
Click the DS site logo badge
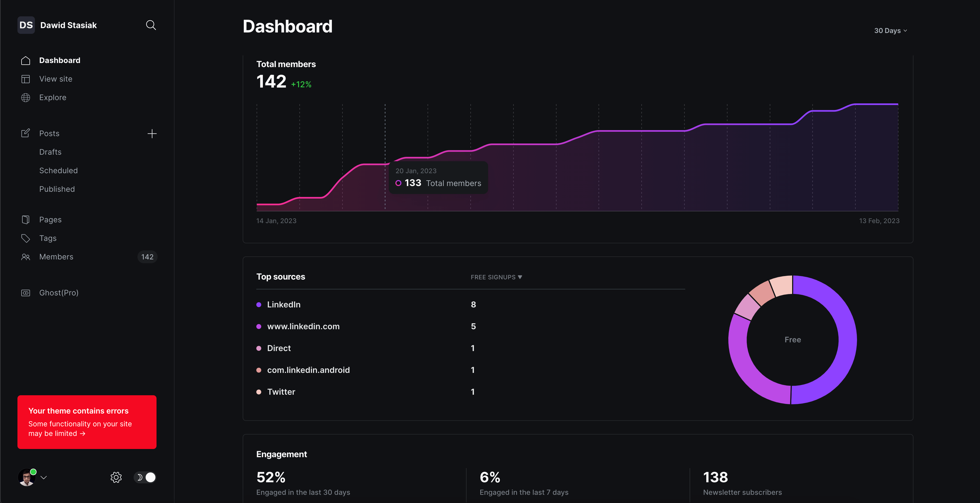[x=26, y=25]
